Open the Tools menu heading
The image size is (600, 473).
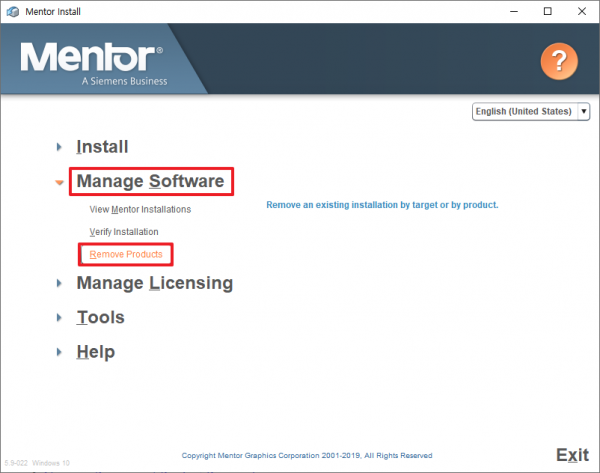100,318
